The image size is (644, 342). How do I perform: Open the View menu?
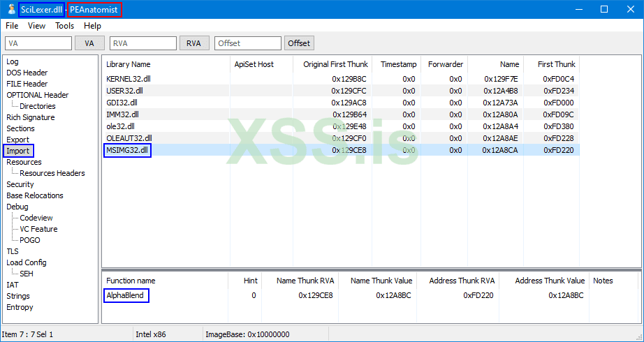(x=36, y=26)
